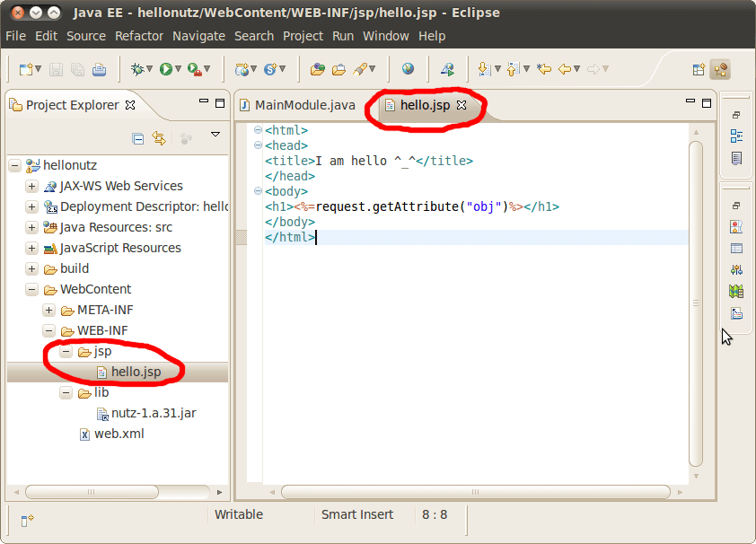Click the Back navigation arrow in toolbar
This screenshot has width=756, height=544.
pos(565,69)
